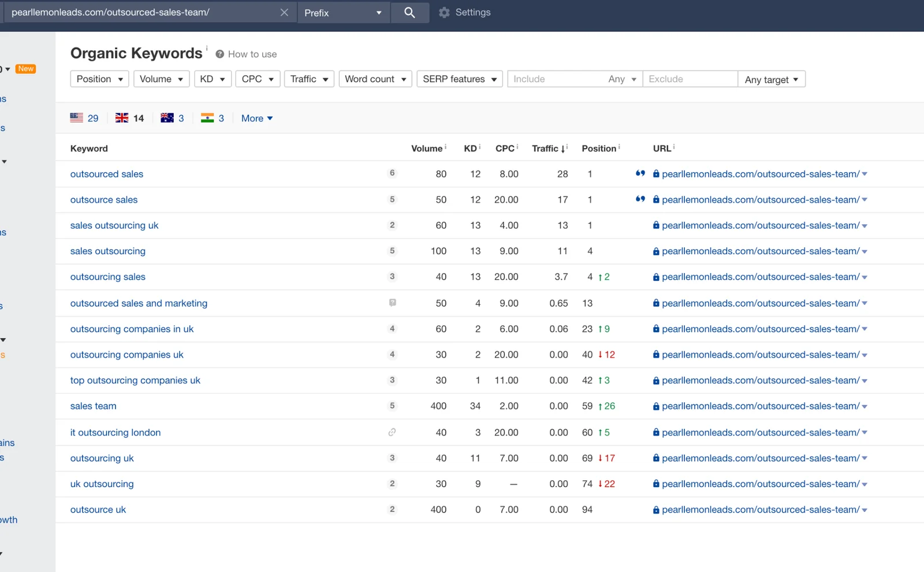This screenshot has height=572, width=924.
Task: Open the Traffic filter dropdown
Action: (309, 79)
